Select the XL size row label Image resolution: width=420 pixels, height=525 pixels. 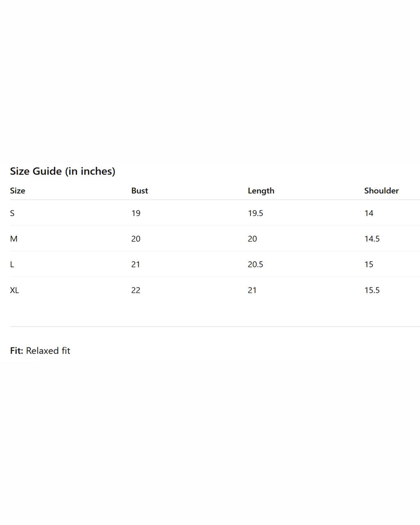click(x=14, y=290)
